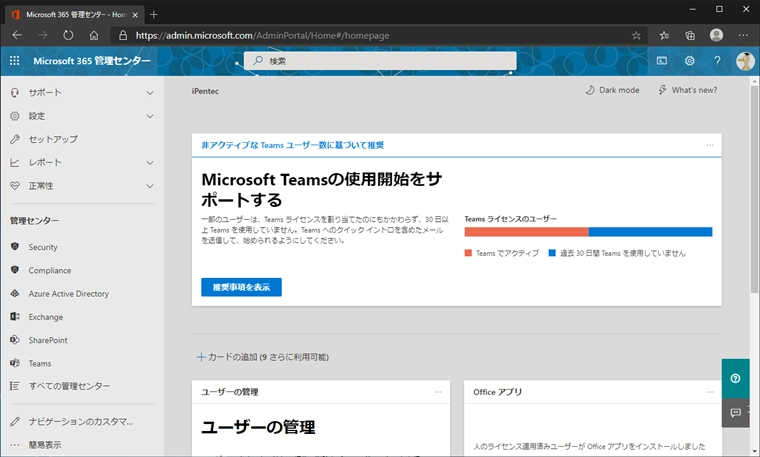Screen dimensions: 760x457
Task: Click the orange Teams active bar segment
Action: [526, 232]
